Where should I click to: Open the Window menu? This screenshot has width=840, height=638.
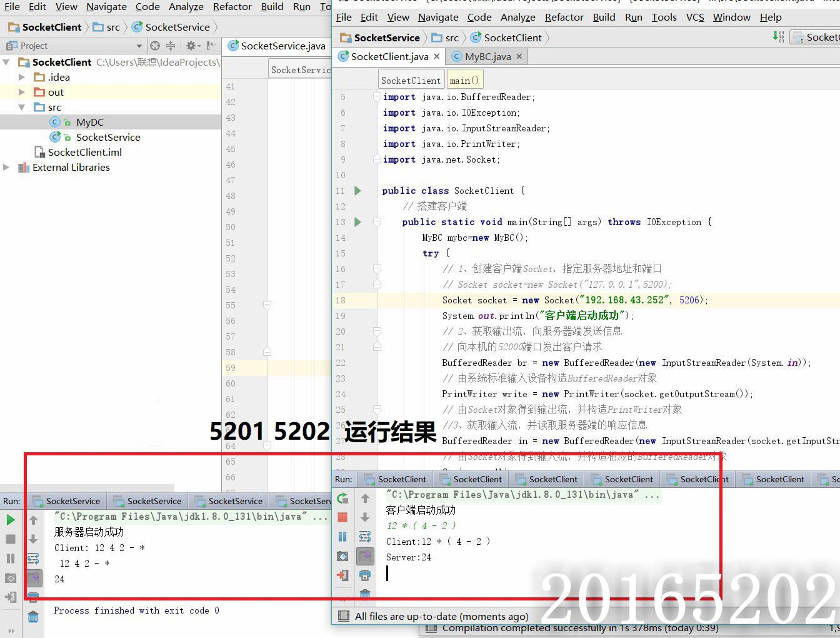[x=732, y=17]
